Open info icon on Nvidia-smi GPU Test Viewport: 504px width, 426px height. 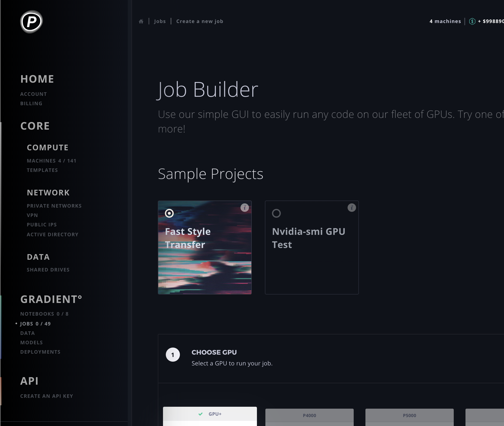351,208
